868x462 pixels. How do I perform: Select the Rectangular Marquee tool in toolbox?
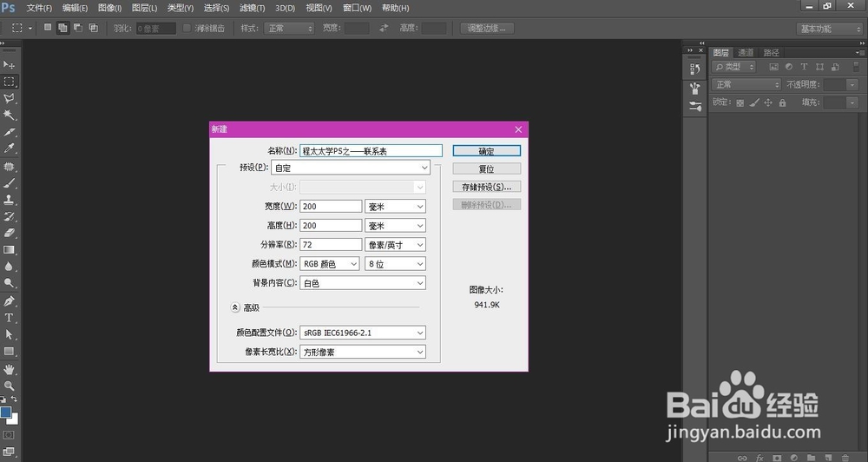coord(9,82)
